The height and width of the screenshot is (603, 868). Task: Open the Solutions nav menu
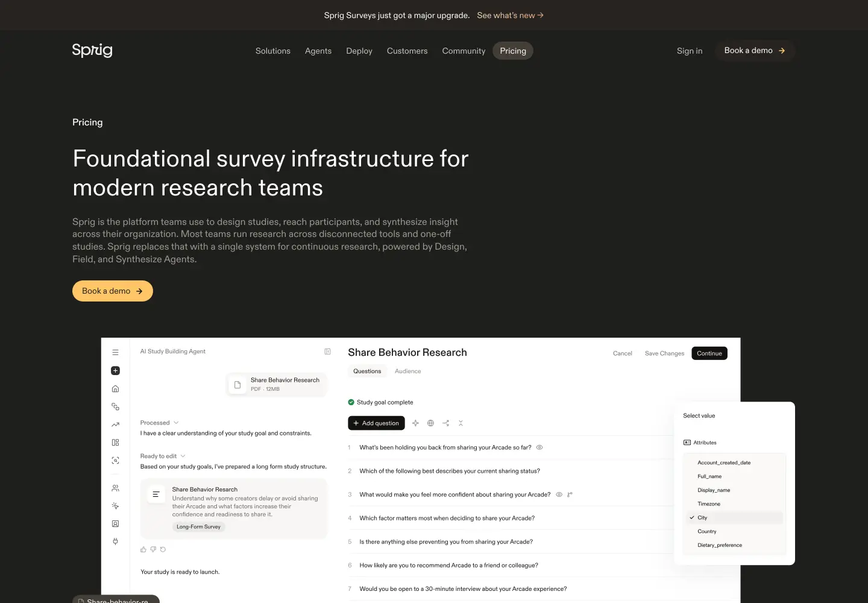(273, 51)
